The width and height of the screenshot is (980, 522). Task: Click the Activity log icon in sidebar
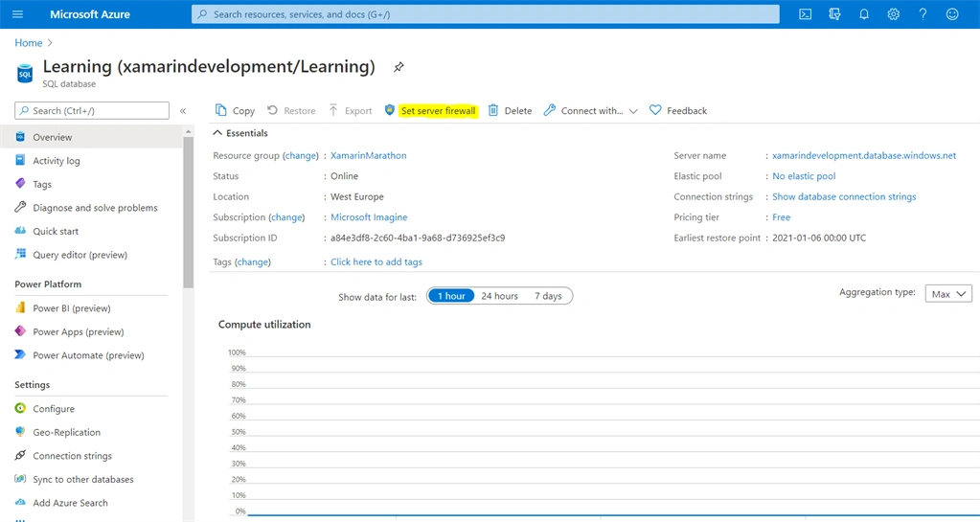[x=20, y=160]
